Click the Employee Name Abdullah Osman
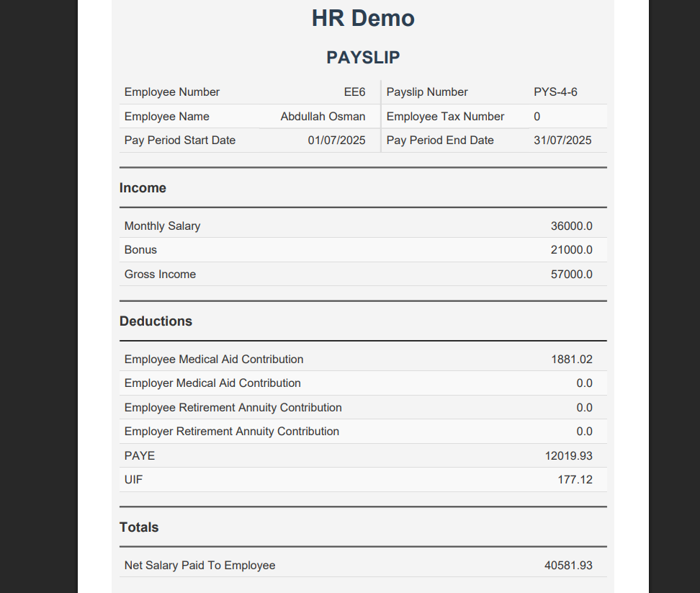Image resolution: width=700 pixels, height=593 pixels. click(323, 116)
